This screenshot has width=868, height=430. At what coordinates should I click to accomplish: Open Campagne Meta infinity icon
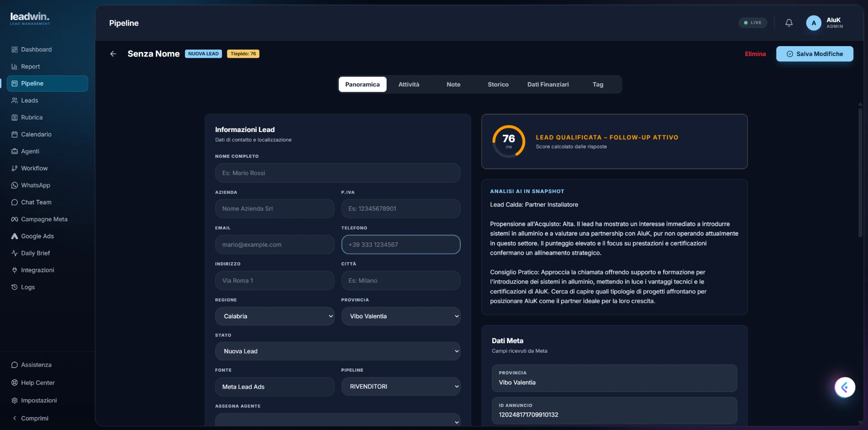tap(14, 219)
